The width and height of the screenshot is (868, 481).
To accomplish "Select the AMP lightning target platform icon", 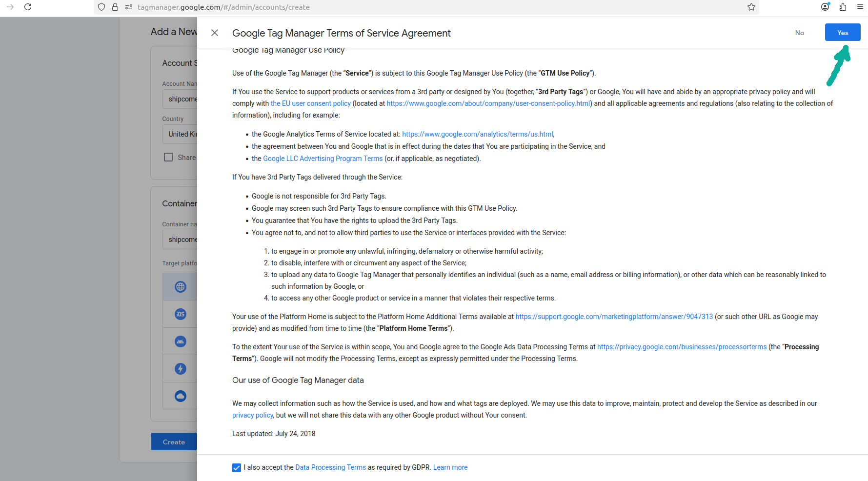I will tap(181, 369).
